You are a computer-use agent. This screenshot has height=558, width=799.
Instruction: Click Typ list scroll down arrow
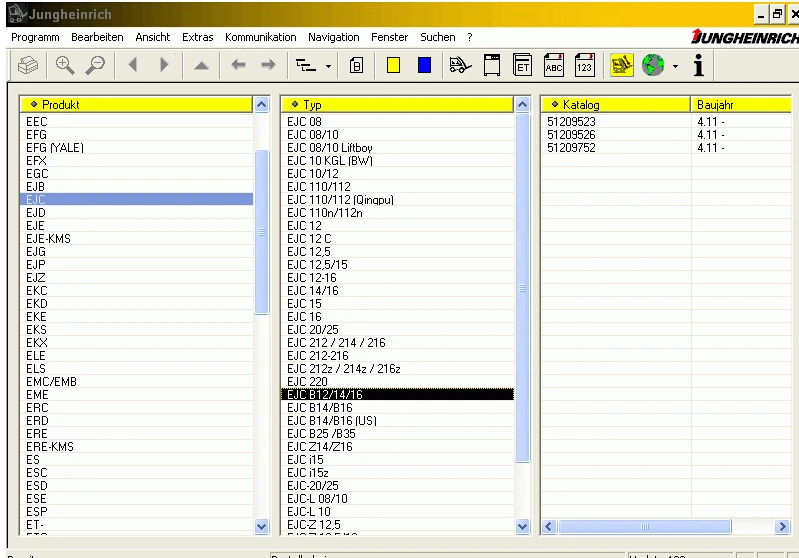tap(522, 526)
